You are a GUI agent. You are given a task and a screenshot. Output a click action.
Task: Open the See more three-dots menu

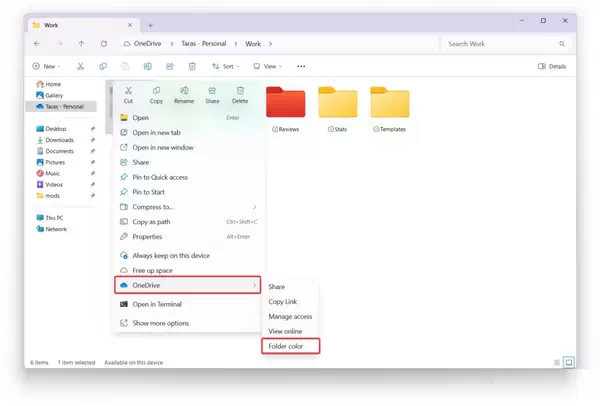(x=301, y=66)
